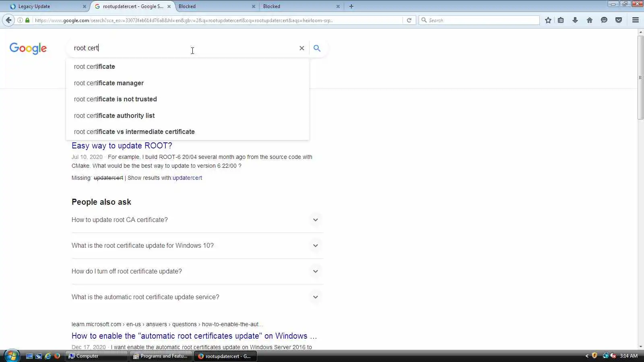Show the desktop from Quick Launch

[x=29, y=356]
